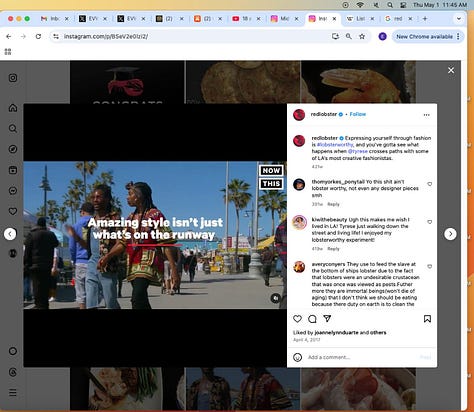The width and height of the screenshot is (474, 412).
Task: Open @tyrese mention link
Action: [358, 151]
